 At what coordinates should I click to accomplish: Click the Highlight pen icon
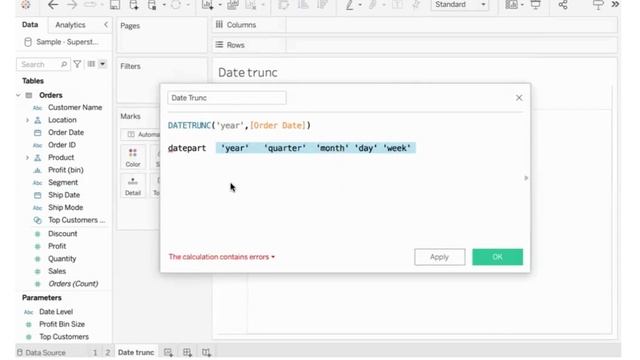[x=350, y=5]
